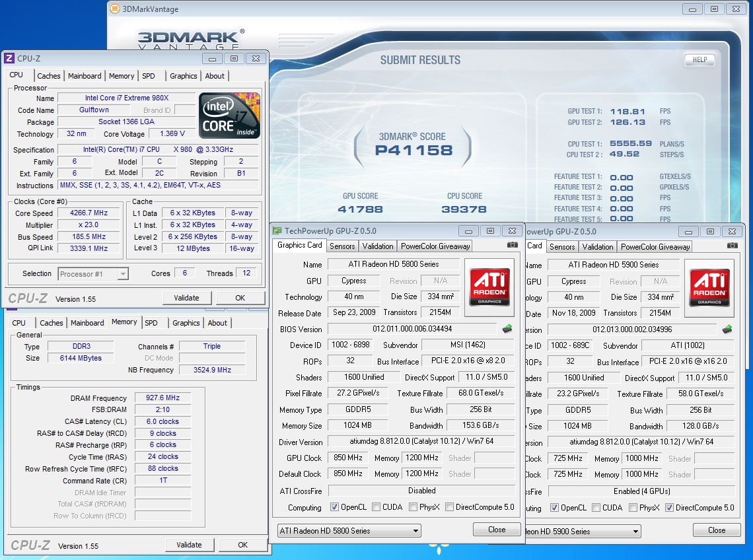Toggle CUDA checkbox in HD 5800 GPU-Z
The width and height of the screenshot is (753, 560).
(376, 507)
